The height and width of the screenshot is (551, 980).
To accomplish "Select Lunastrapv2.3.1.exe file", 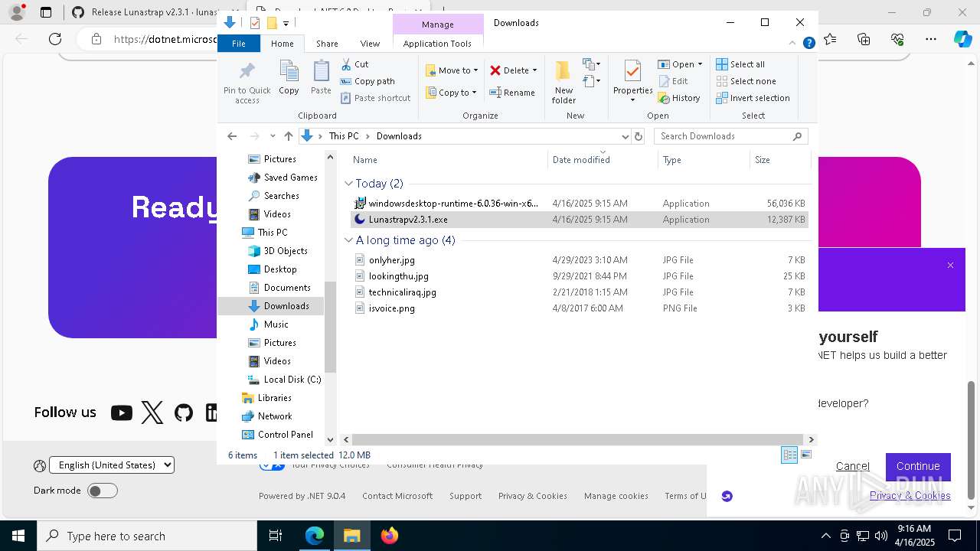I will coord(580,220).
